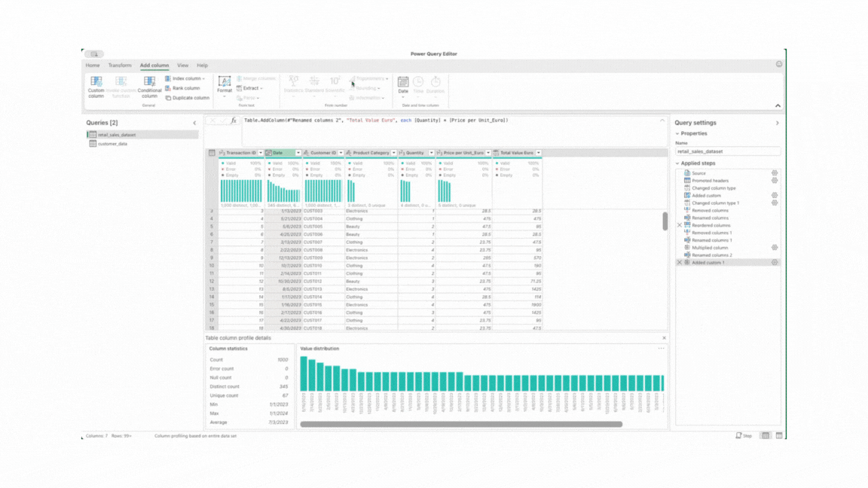868x488 pixels.
Task: Open Product Category column filter dropdown
Action: click(x=393, y=153)
